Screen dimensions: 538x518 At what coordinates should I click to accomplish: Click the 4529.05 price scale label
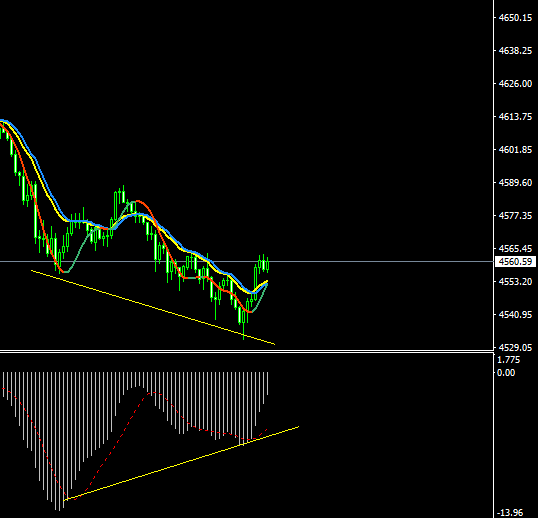[x=515, y=348]
